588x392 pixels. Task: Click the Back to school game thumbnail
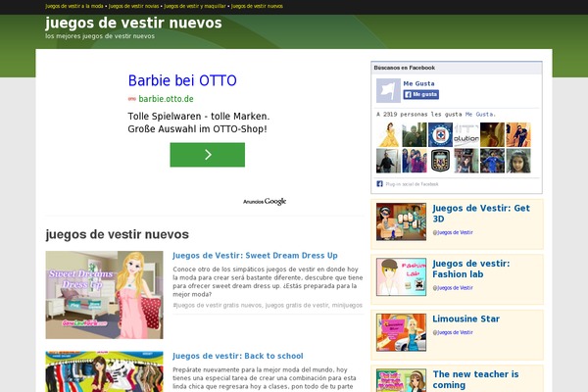click(x=104, y=371)
